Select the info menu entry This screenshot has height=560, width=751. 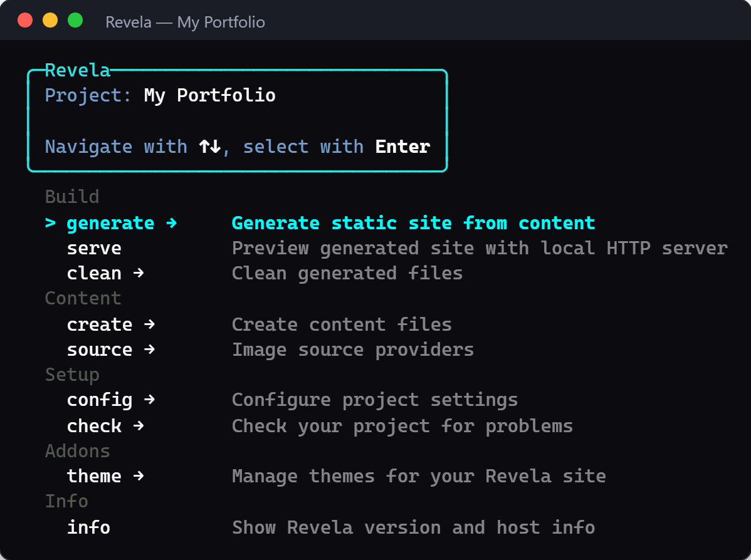[88, 527]
